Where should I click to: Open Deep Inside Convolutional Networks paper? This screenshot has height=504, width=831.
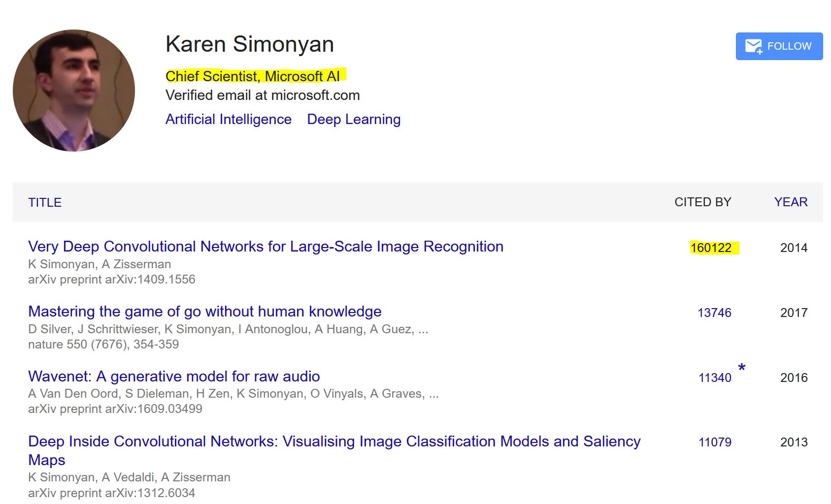(x=334, y=450)
